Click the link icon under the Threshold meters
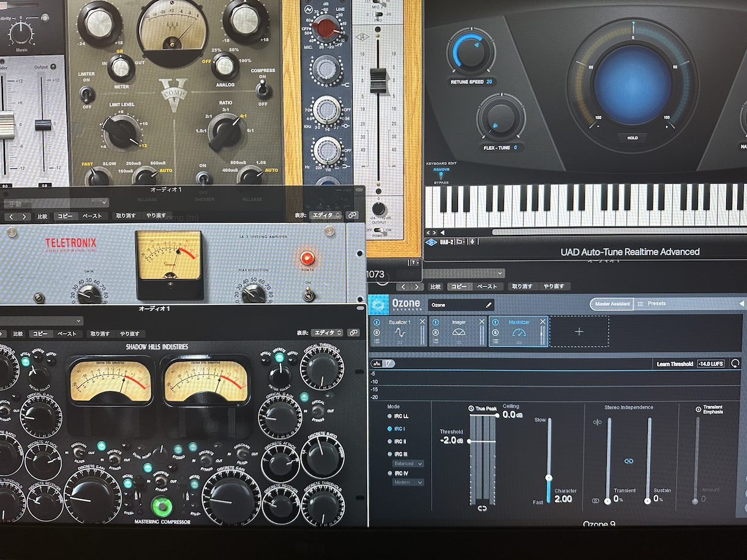 (482, 509)
